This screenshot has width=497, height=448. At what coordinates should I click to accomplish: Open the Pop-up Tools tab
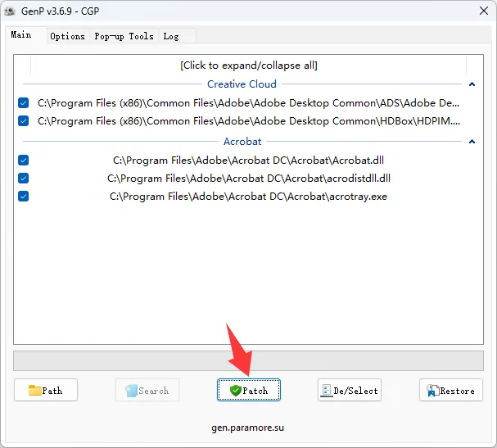pos(124,36)
